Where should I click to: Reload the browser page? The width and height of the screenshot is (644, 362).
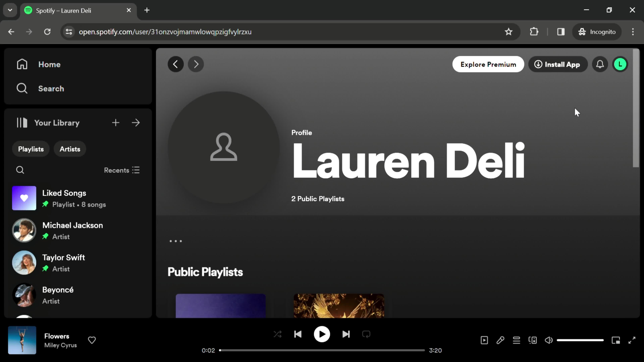pos(47,32)
